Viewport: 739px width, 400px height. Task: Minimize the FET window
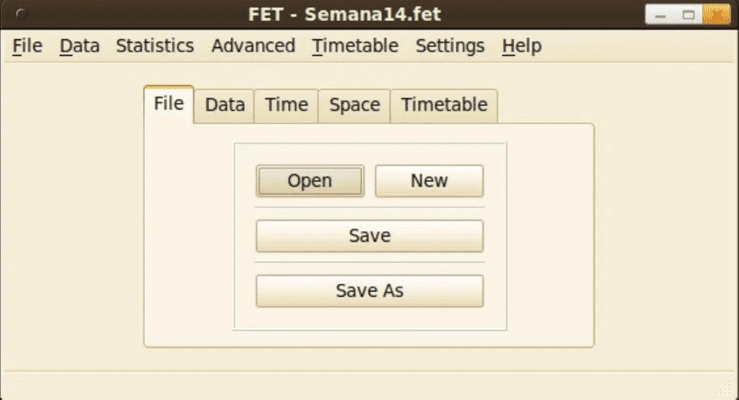661,15
